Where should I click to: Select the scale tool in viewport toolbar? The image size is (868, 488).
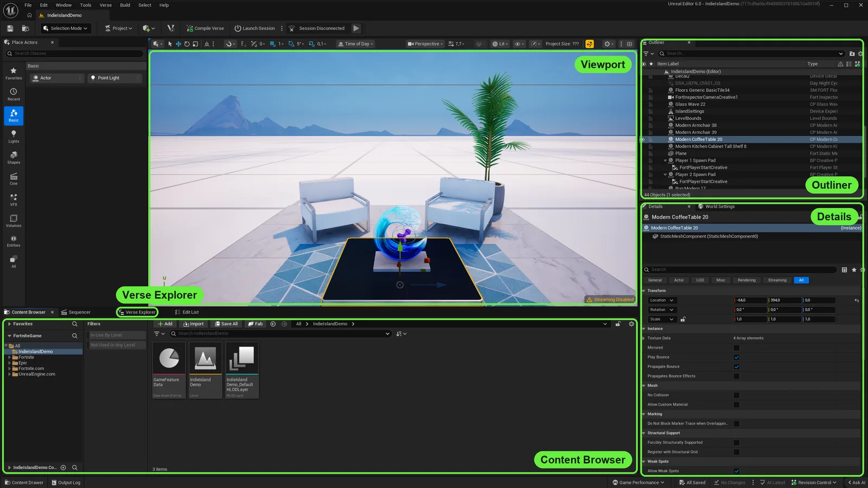[x=195, y=44]
